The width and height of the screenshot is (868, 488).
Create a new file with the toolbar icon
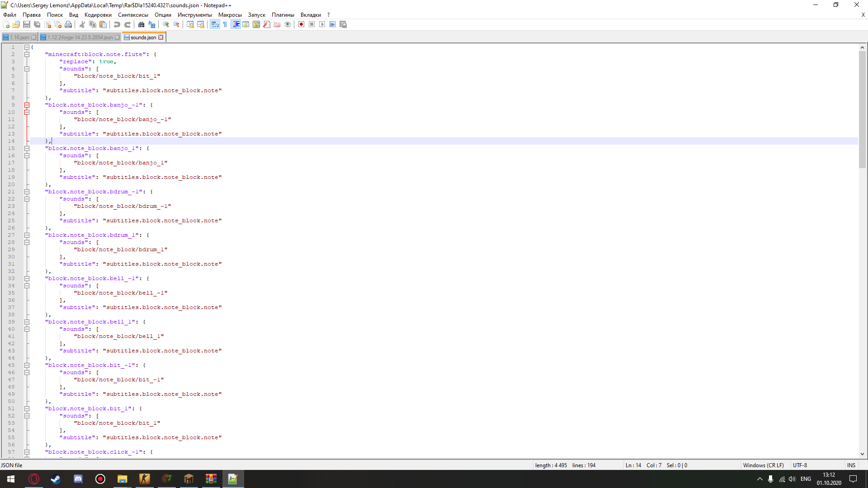click(6, 24)
